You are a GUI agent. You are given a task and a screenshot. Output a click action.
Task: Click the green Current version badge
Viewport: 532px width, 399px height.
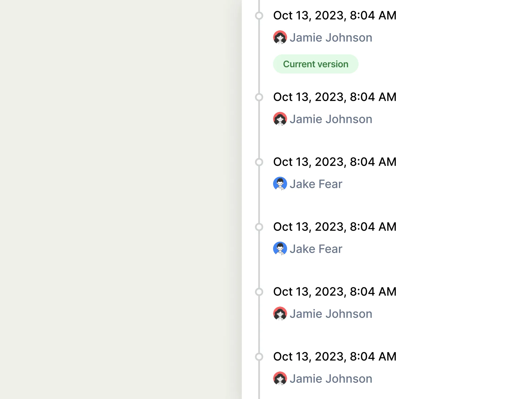coord(316,64)
